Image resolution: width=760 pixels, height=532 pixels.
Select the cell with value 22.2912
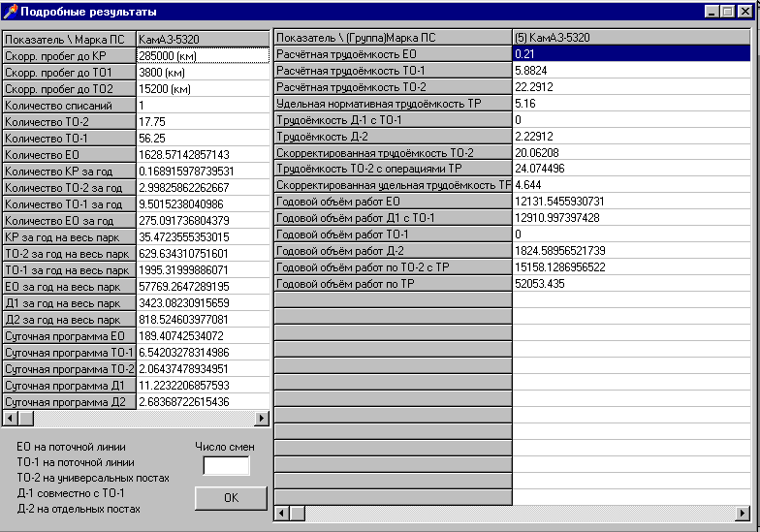click(632, 87)
